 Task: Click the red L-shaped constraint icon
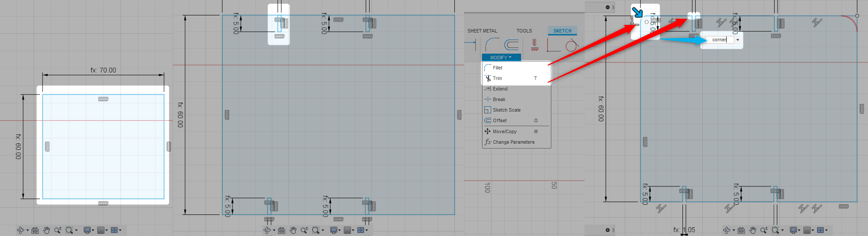554,44
